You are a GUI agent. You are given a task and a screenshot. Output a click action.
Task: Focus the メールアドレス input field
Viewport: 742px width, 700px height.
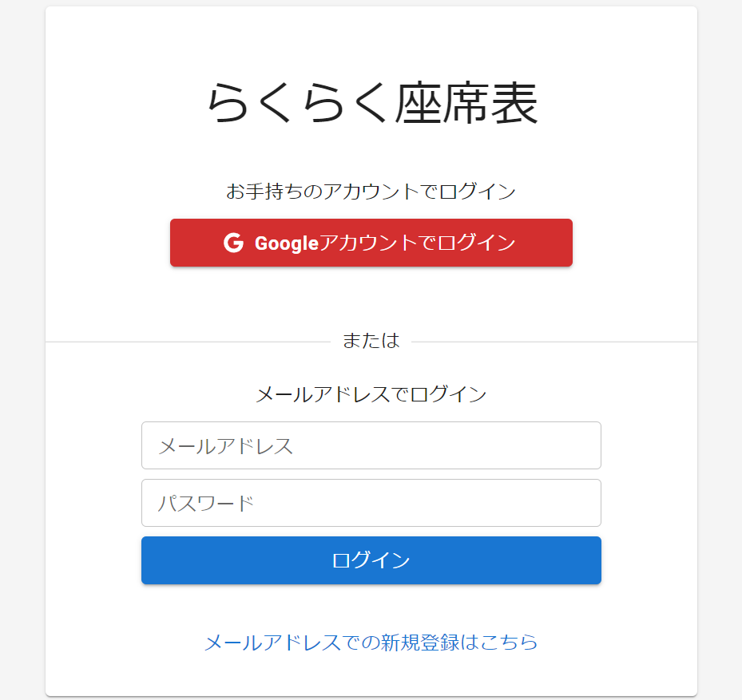click(x=371, y=445)
